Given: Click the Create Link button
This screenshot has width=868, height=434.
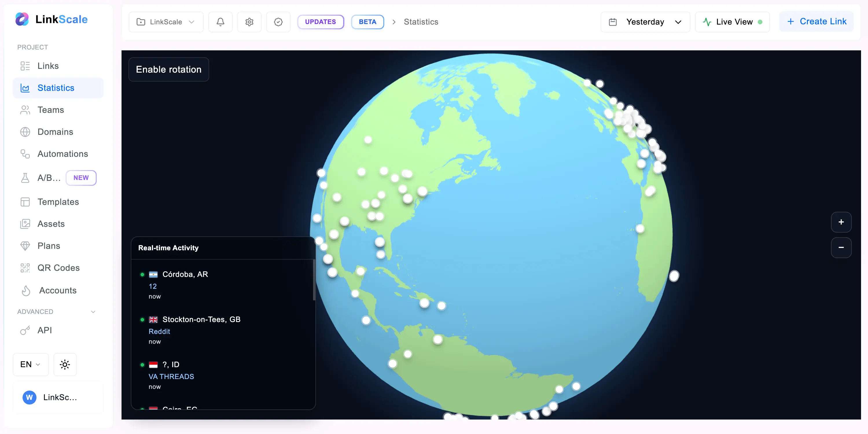Looking at the screenshot, I should pyautogui.click(x=817, y=21).
